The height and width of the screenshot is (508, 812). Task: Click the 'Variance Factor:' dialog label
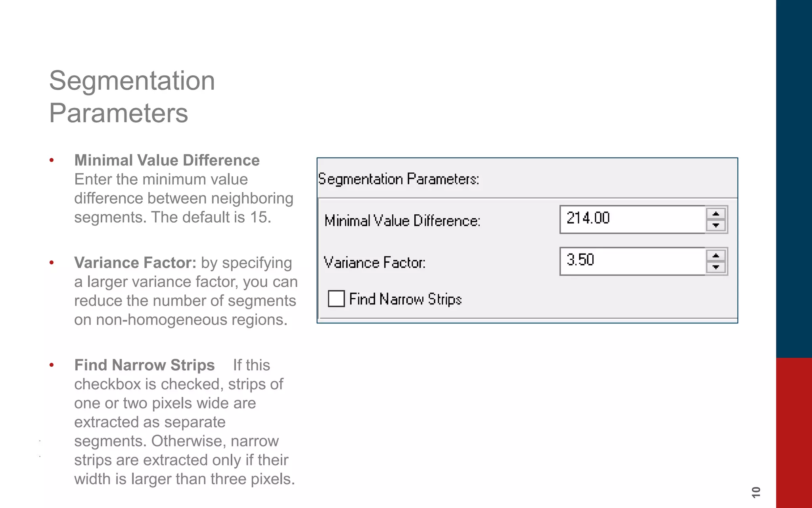point(375,262)
